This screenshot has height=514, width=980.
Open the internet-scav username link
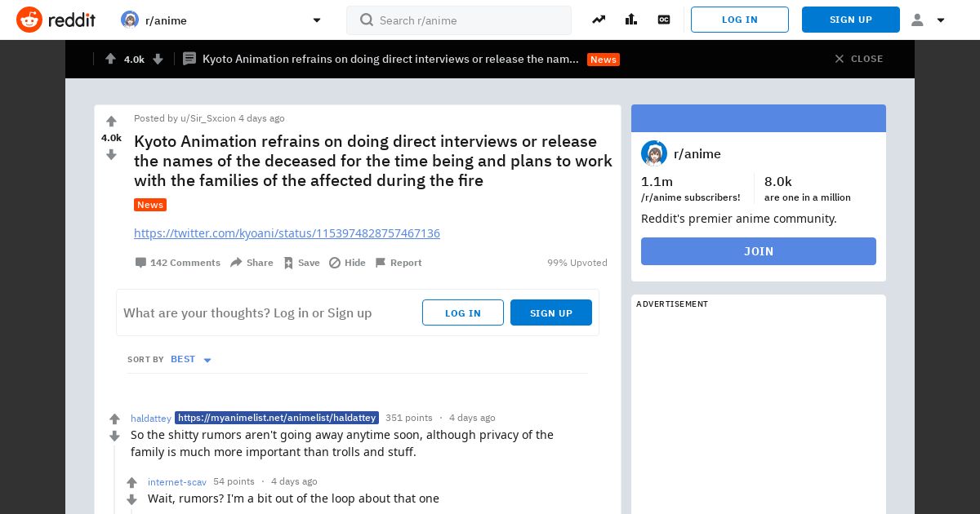177,482
